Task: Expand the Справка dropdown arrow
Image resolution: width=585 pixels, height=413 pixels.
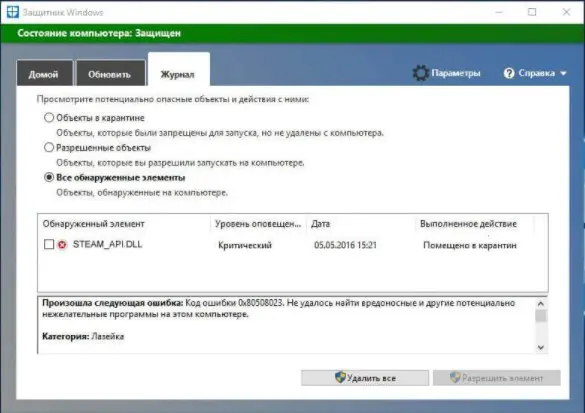Action: pyautogui.click(x=563, y=73)
